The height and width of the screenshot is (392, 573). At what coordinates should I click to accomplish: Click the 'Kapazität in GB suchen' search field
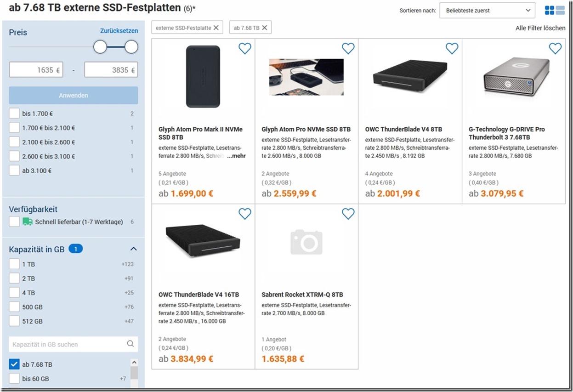[74, 344]
